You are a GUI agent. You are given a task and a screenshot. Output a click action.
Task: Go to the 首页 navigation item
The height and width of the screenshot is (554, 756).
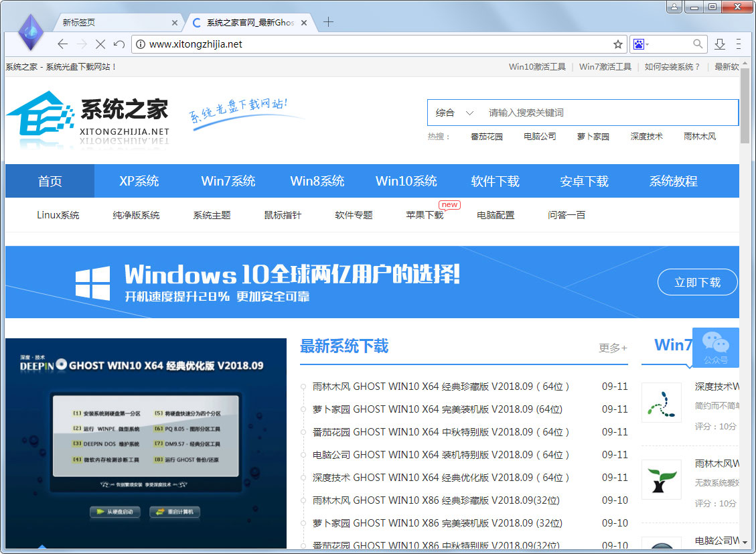tap(50, 182)
